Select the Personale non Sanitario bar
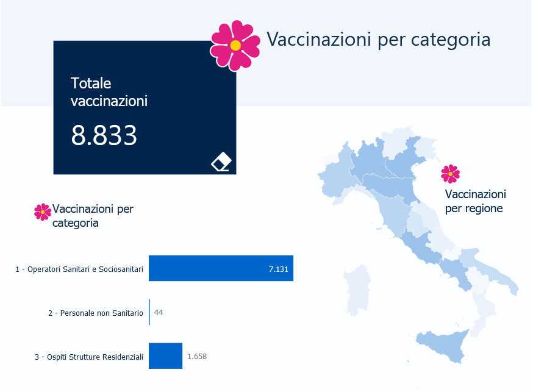533x392 pixels. tap(149, 312)
